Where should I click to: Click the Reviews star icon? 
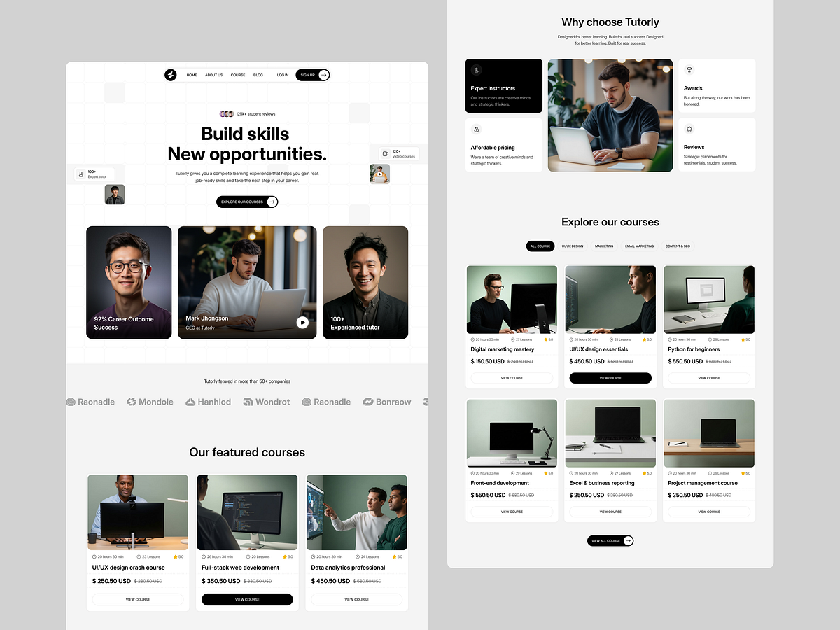tap(689, 129)
